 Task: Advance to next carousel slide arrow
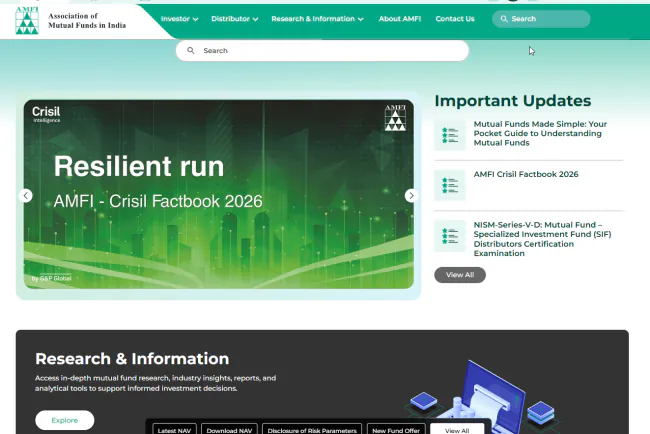pos(411,196)
